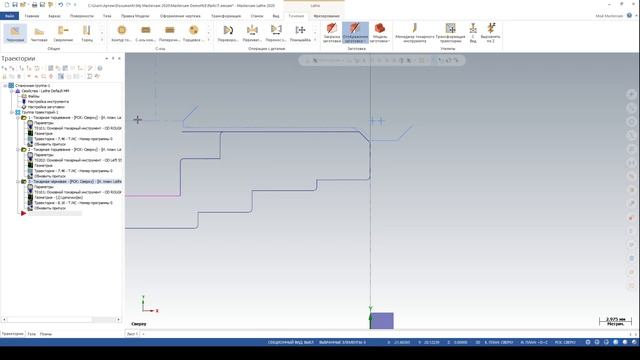
Task: Click the New file icon in quick access toolbar
Action: point(7,5)
